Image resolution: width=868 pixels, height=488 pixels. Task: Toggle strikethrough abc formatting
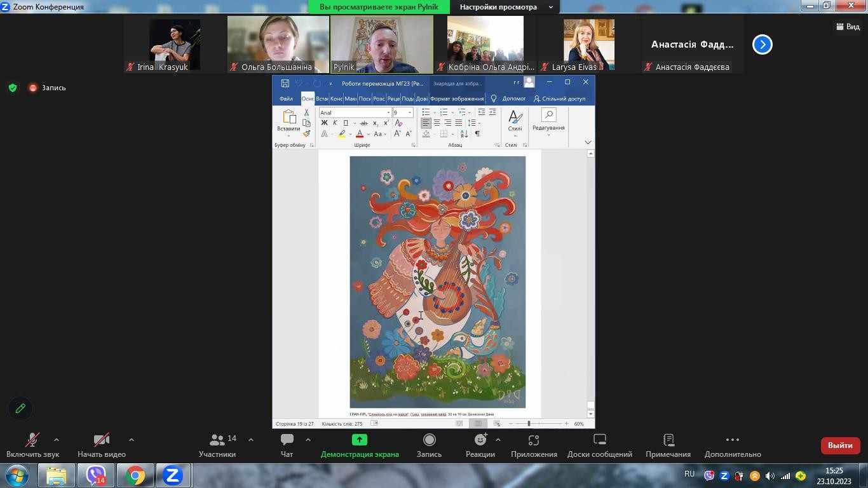[x=363, y=123]
